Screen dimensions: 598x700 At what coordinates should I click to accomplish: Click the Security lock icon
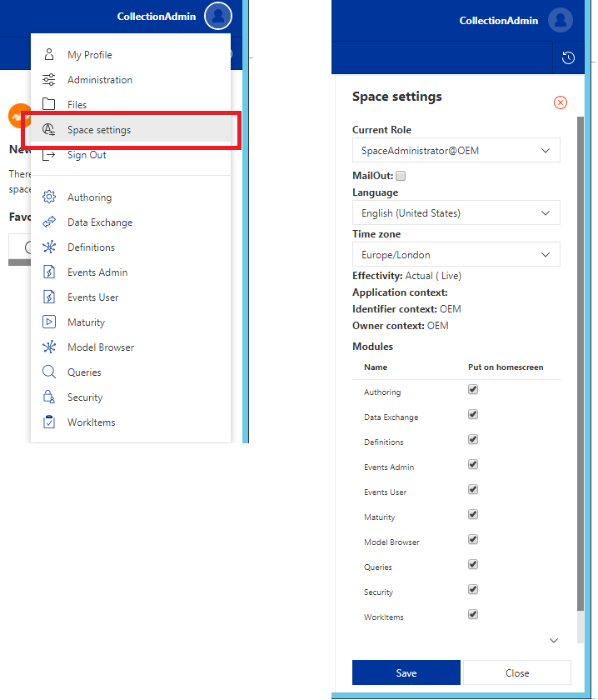pos(49,397)
